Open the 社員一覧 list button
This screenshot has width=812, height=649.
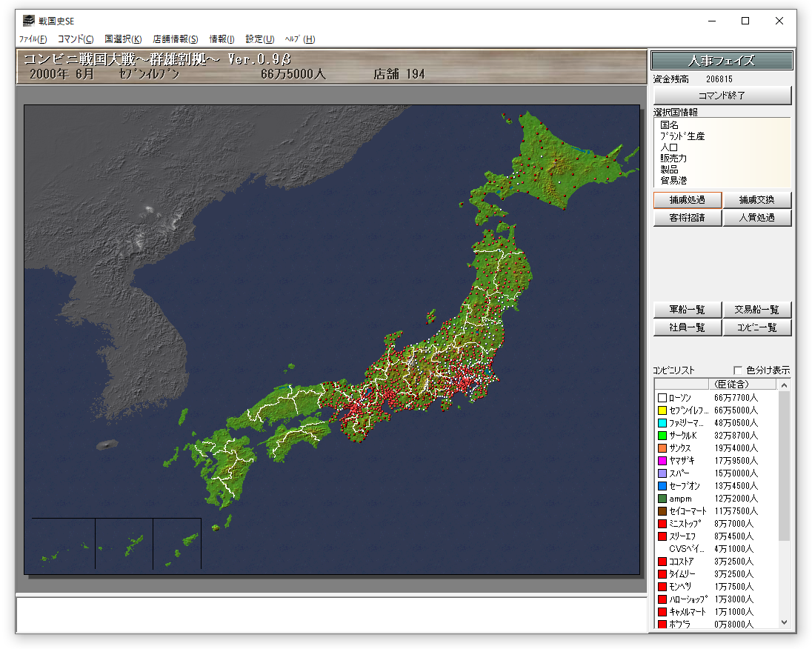tap(687, 327)
